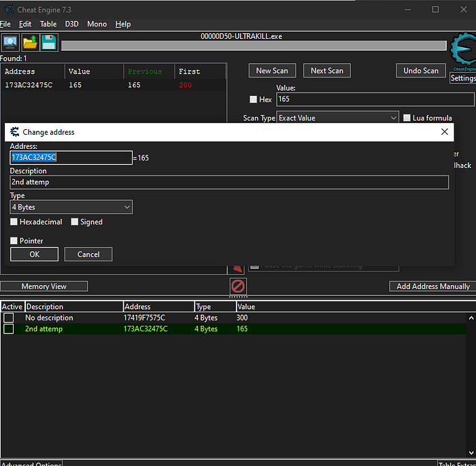Viewport: 476px width, 466px height.
Task: Select the 2nd attemp row description
Action: tap(44, 329)
